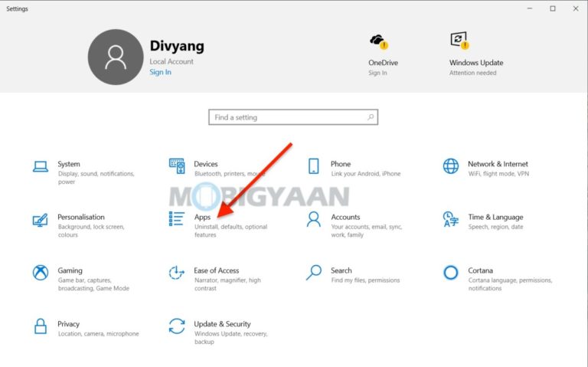Open the Update & Security arrows icon
The height and width of the screenshot is (367, 588).
177,326
